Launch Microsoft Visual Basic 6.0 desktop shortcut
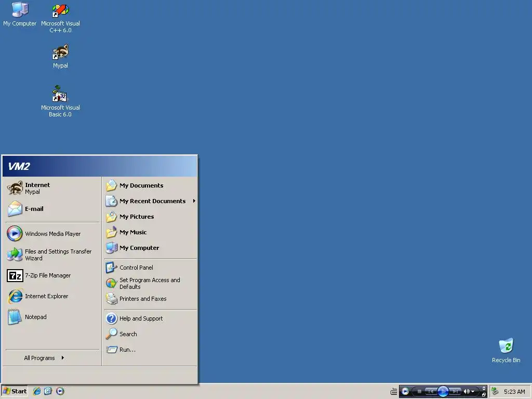 (60, 101)
